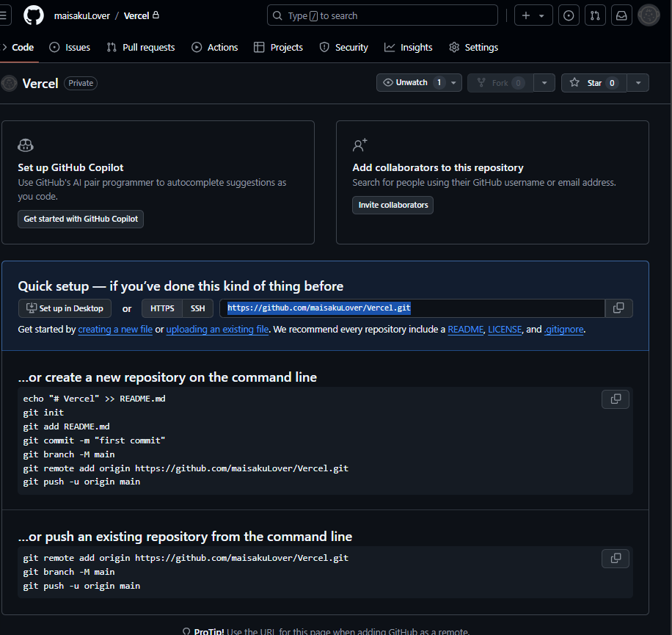Open the creating a new file link
This screenshot has width=672, height=635.
[115, 330]
